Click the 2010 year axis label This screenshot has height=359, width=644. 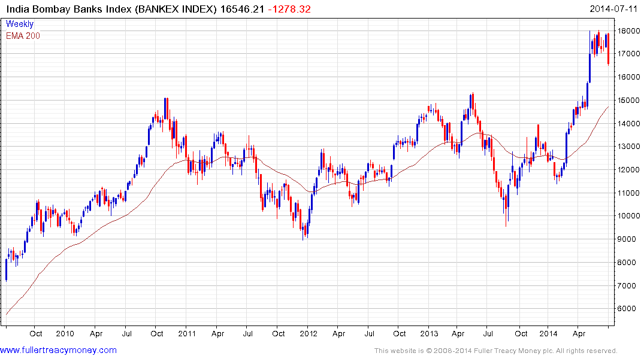[65, 333]
